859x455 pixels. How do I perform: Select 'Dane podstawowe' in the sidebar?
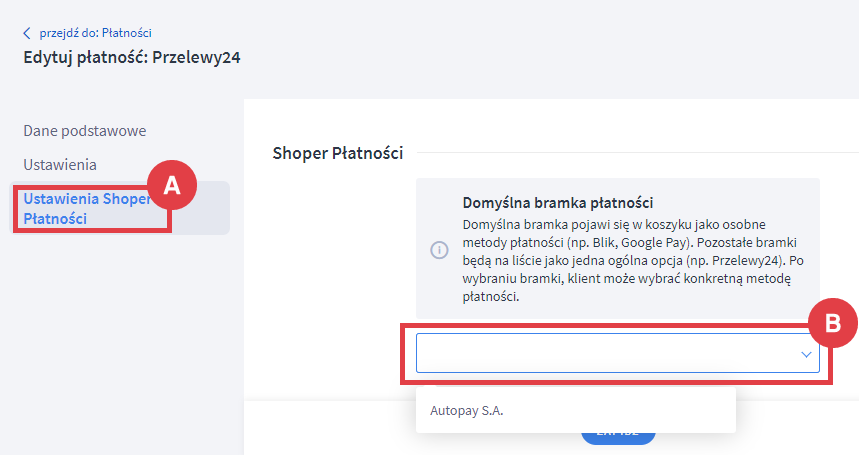pyautogui.click(x=85, y=130)
